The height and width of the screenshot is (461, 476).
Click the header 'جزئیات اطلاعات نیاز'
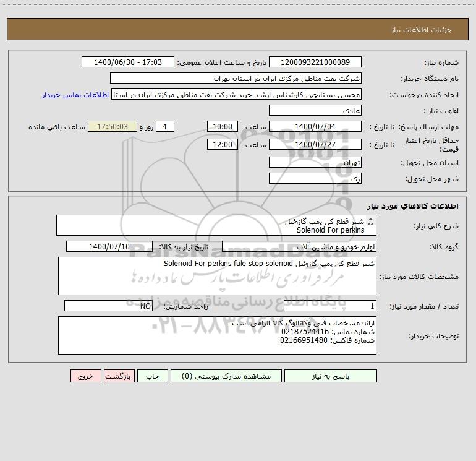click(x=422, y=30)
